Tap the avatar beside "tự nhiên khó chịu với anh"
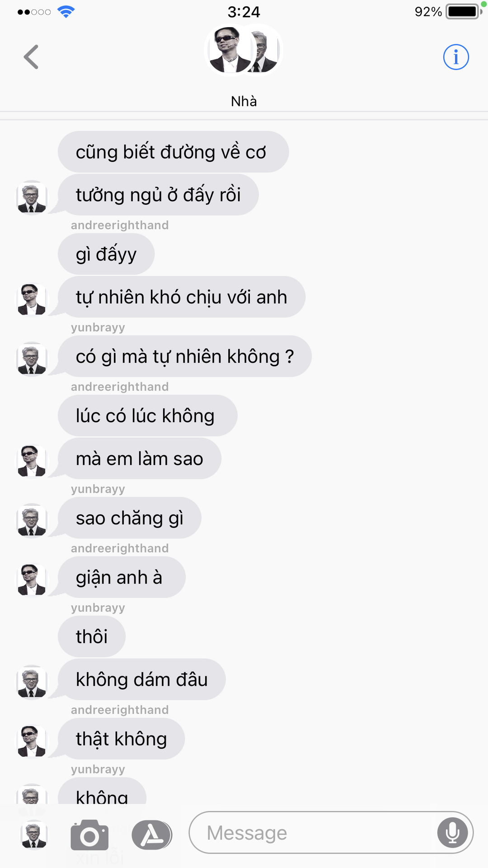Viewport: 488px width, 868px height. point(32,300)
